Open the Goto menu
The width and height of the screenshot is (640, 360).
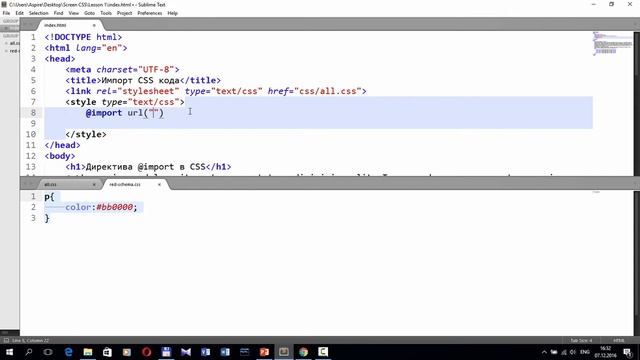click(89, 13)
